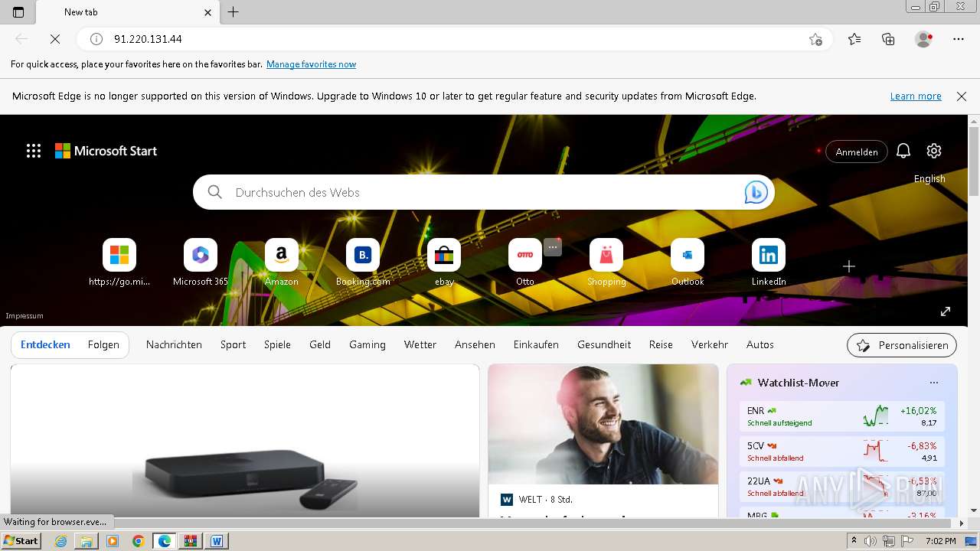The width and height of the screenshot is (980, 551).
Task: Open the Windows Start menu
Action: (x=21, y=541)
